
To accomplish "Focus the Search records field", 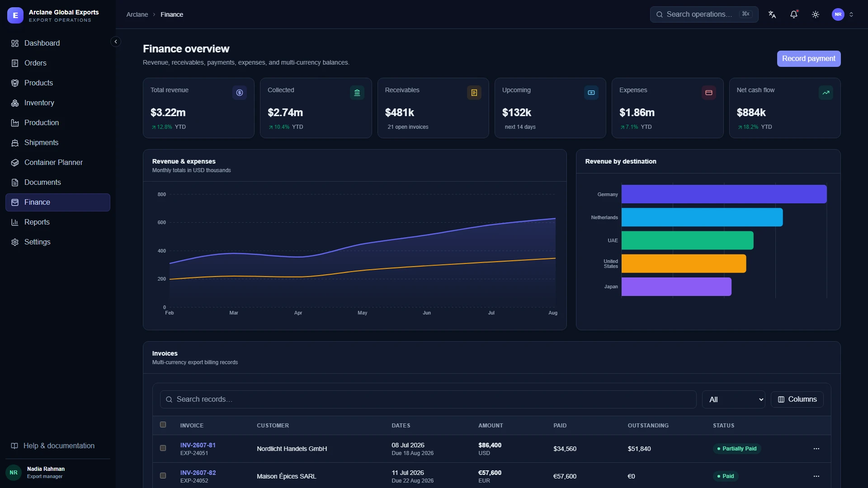I will [428, 399].
